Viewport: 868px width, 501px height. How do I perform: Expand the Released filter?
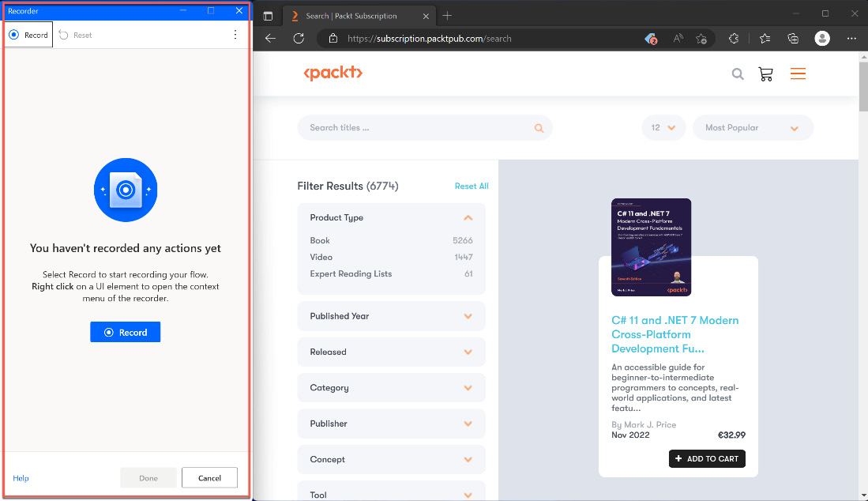point(392,352)
